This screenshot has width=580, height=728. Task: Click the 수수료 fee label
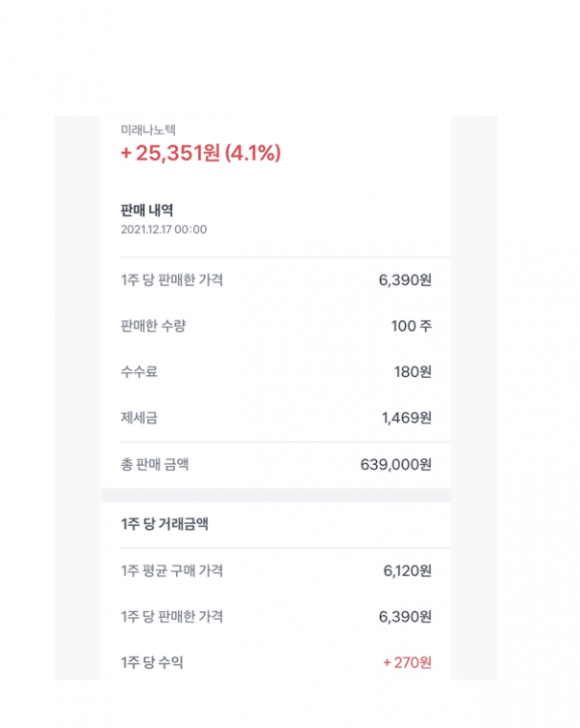tap(140, 372)
